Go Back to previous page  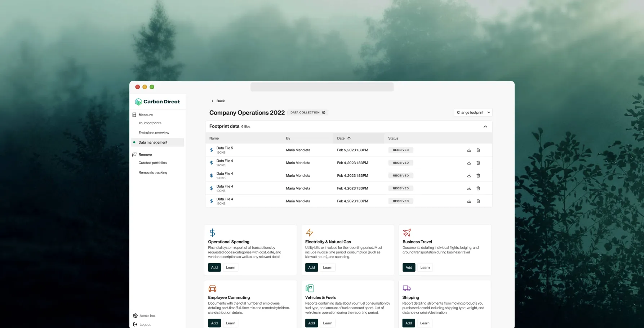218,101
